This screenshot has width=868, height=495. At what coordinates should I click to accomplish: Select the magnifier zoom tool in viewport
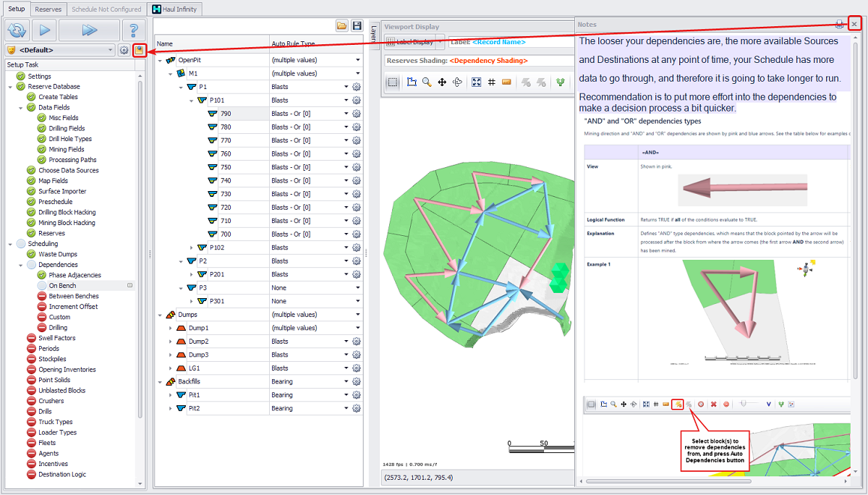coord(427,82)
